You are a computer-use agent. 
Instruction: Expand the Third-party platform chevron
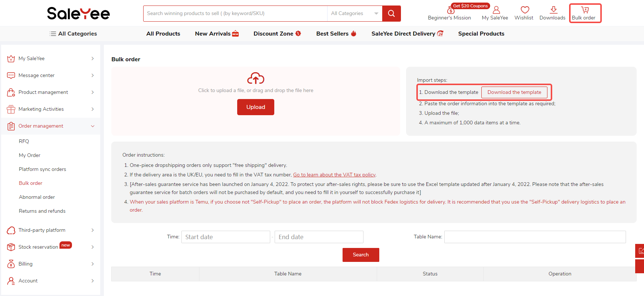coord(93,230)
